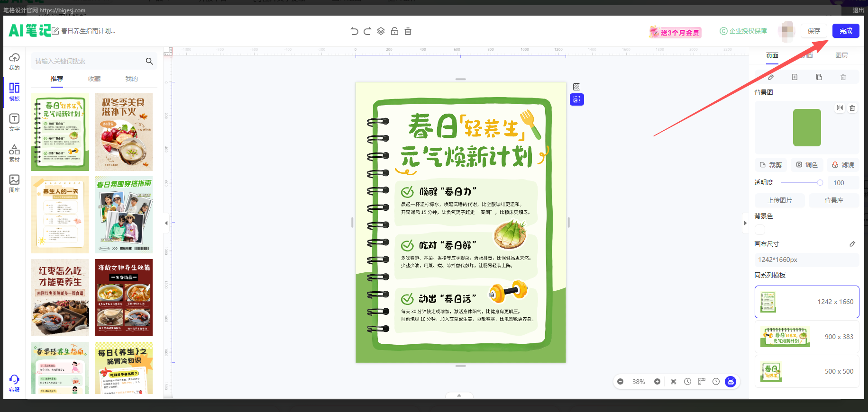Collapse the right properties panel arrow
The image size is (868, 412).
click(x=745, y=223)
